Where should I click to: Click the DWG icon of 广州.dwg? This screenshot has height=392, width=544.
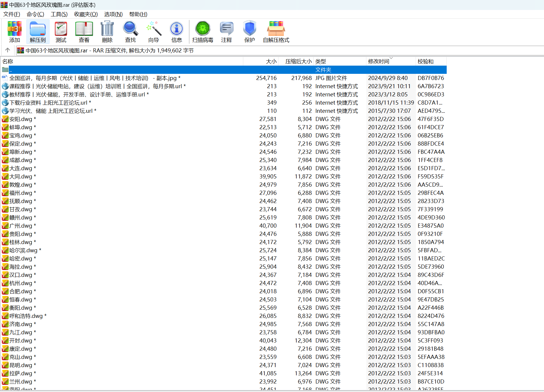click(5, 226)
